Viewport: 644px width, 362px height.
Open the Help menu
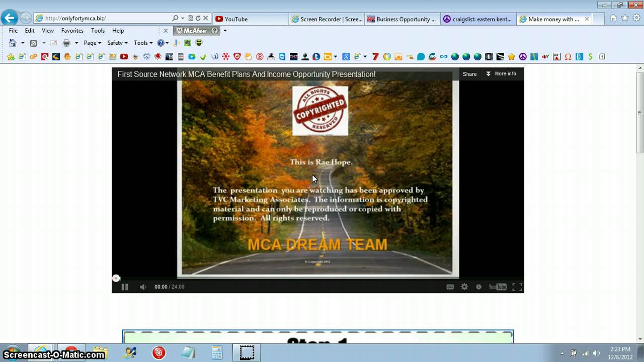(118, 31)
